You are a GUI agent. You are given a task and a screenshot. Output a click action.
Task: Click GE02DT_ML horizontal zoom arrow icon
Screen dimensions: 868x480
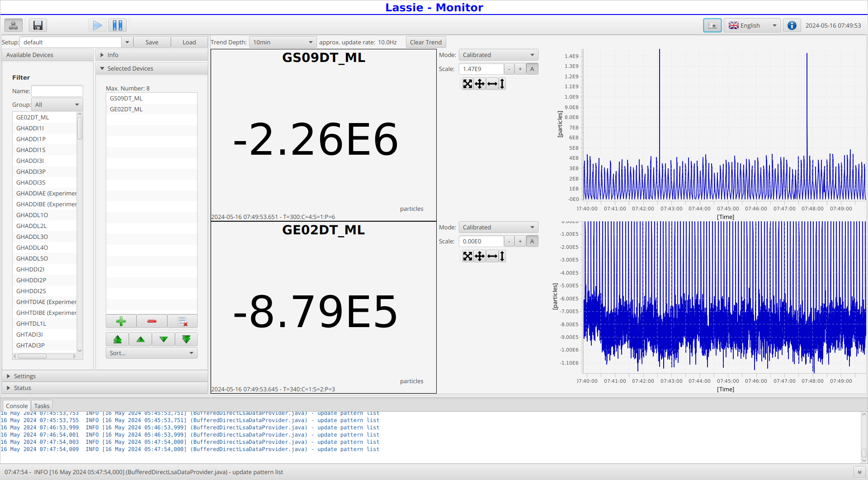(492, 256)
